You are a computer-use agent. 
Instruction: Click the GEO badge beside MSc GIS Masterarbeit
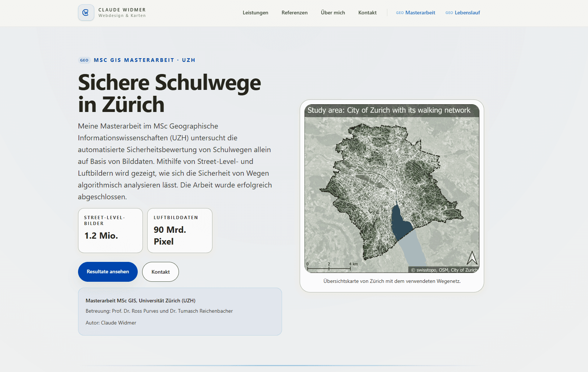pyautogui.click(x=84, y=60)
